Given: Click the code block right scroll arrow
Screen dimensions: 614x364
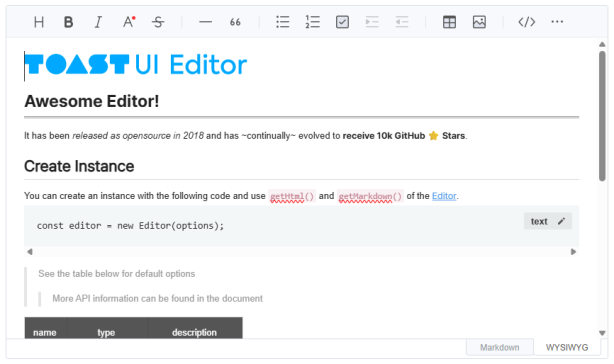Looking at the screenshot, I should pyautogui.click(x=573, y=252).
